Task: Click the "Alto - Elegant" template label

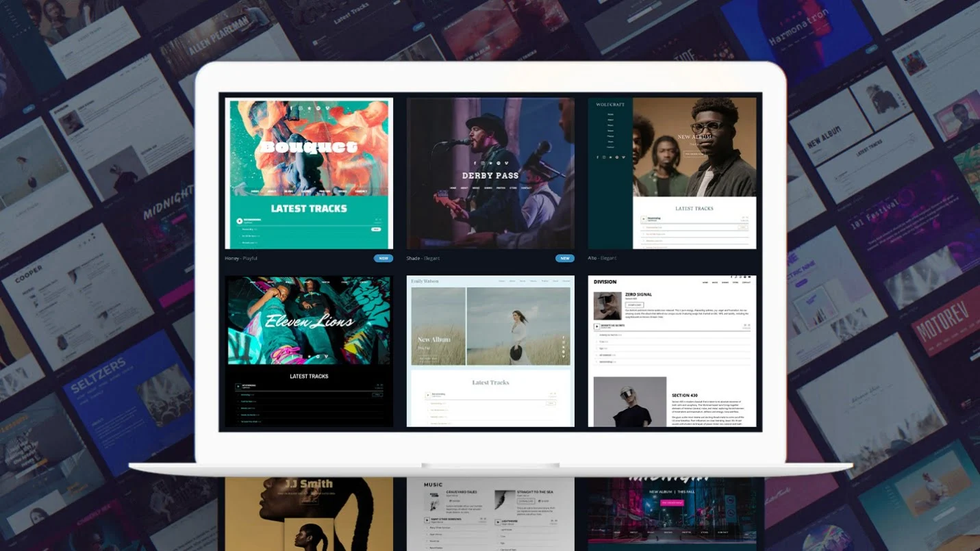Action: (x=602, y=259)
